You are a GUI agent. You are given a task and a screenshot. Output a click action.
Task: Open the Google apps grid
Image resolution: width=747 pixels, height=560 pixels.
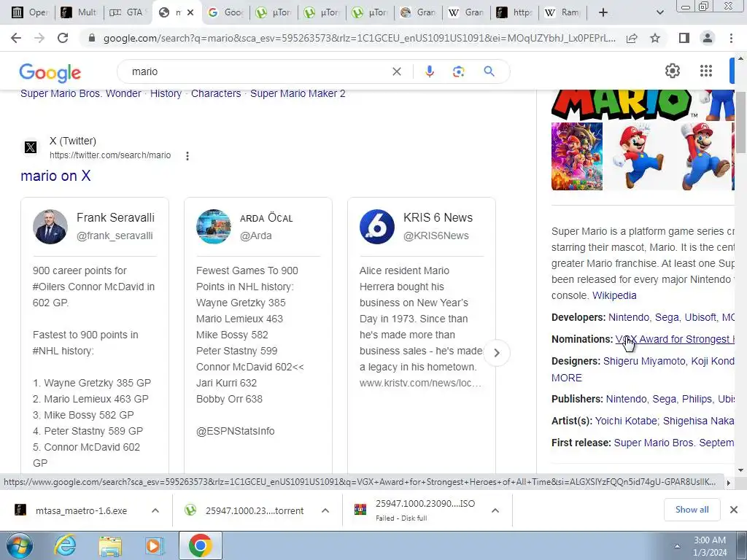(706, 71)
